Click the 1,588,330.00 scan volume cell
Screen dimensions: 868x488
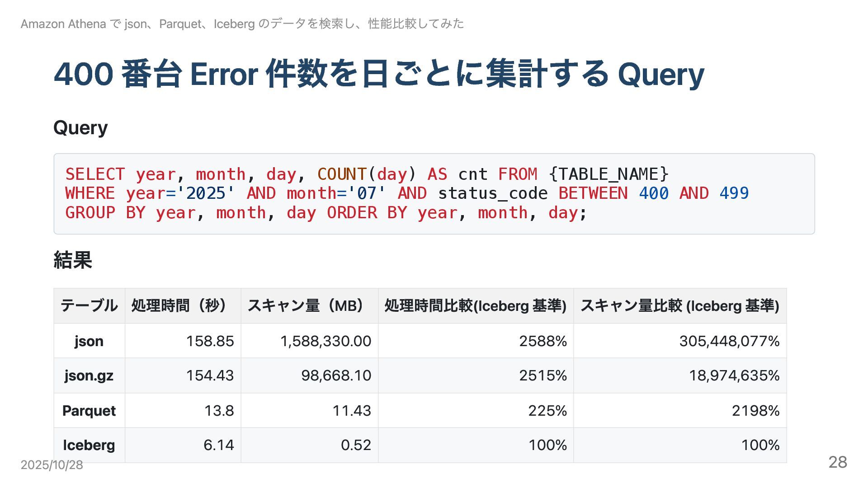point(325,341)
